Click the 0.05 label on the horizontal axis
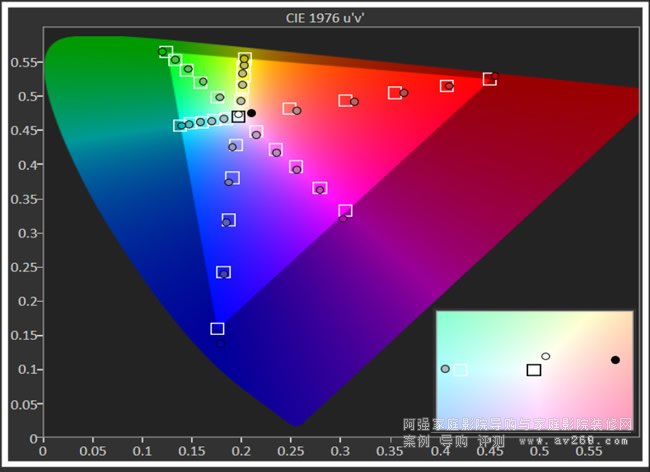The height and width of the screenshot is (472, 650). [92, 451]
